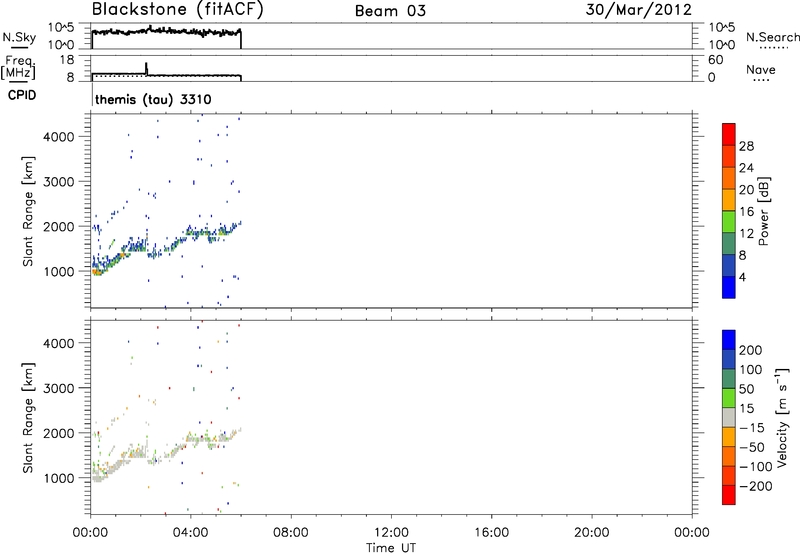
Task: Click the 04:00 time axis label
Action: point(190,533)
